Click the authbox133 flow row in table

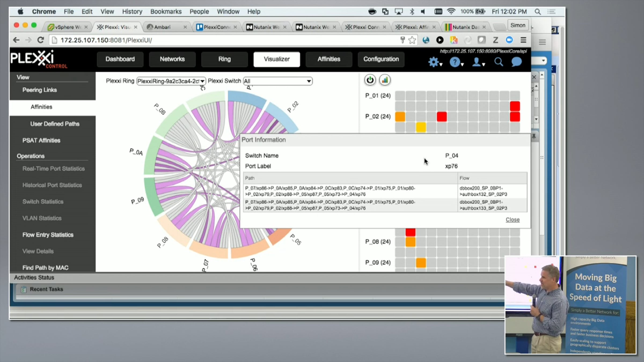[385, 205]
